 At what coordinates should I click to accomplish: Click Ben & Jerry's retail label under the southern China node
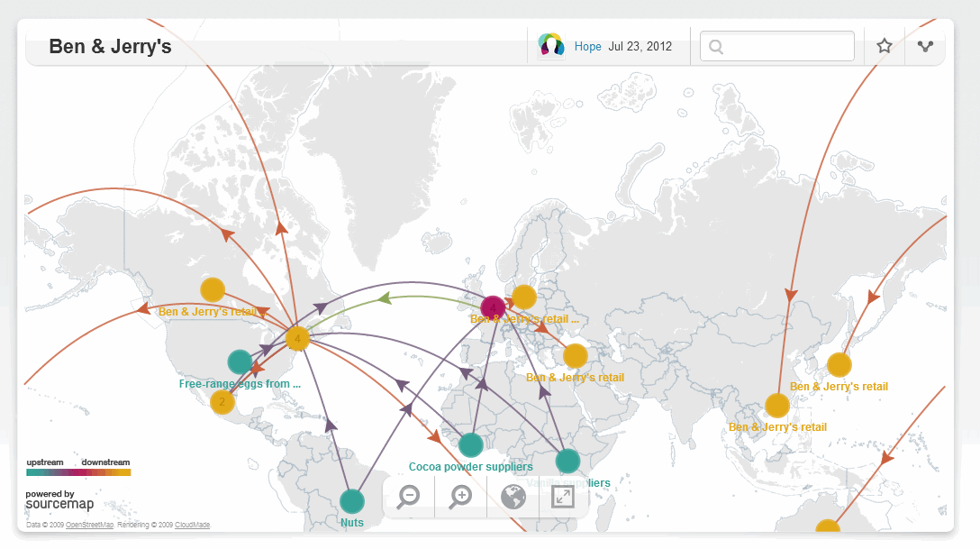[777, 427]
